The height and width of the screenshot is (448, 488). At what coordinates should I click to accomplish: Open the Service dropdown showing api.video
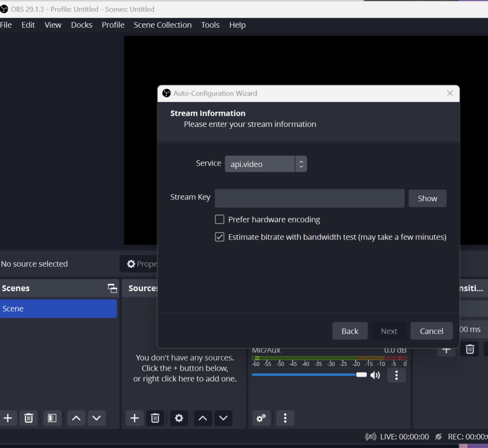tap(266, 164)
